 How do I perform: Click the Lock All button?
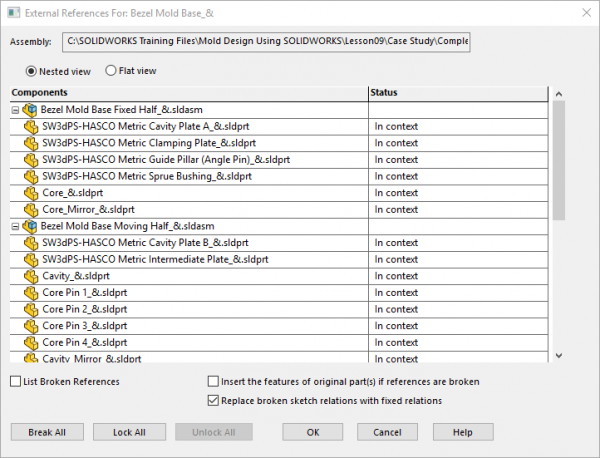pyautogui.click(x=129, y=432)
